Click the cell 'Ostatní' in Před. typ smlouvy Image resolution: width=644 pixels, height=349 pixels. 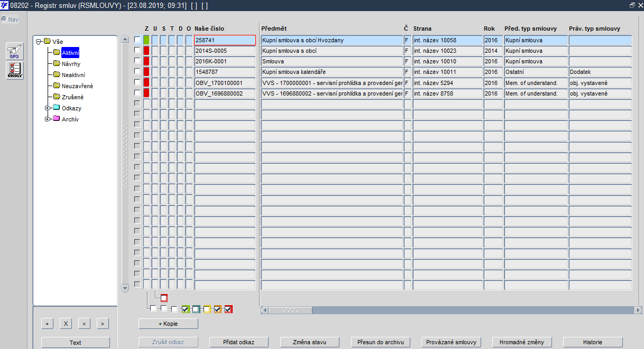[x=536, y=71]
